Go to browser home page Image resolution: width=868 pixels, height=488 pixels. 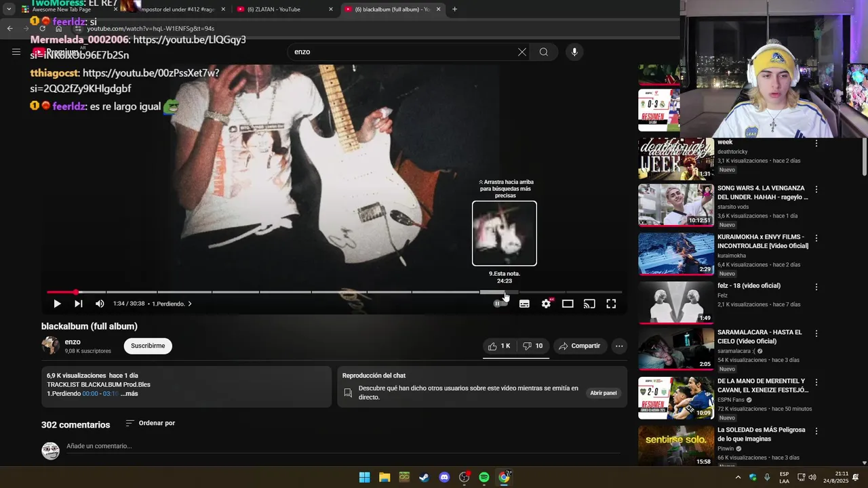(x=58, y=28)
